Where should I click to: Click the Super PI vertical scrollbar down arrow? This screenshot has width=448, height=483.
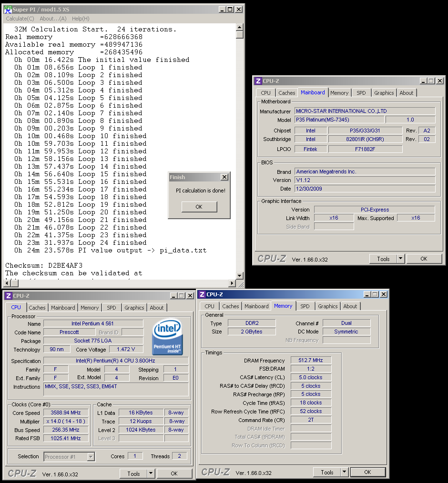[x=240, y=275]
